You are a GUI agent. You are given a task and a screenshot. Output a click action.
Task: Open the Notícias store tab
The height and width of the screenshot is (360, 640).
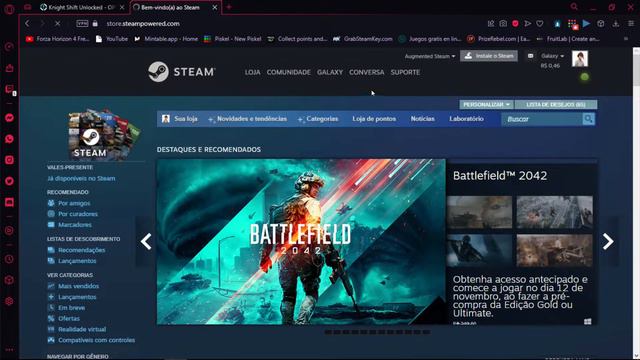point(422,119)
